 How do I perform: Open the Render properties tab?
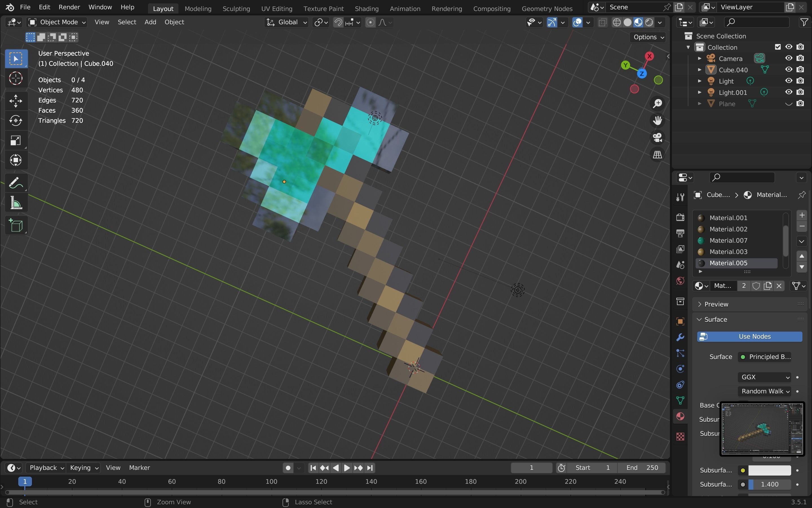680,217
